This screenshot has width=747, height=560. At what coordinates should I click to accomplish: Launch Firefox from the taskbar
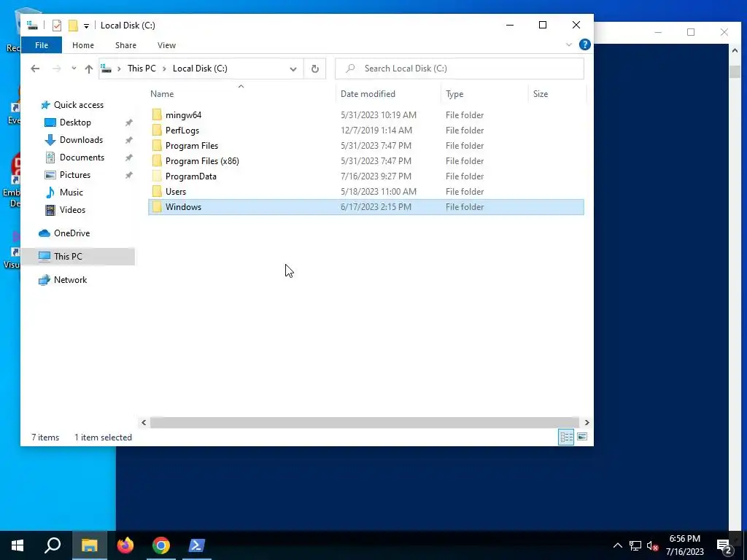(x=125, y=545)
